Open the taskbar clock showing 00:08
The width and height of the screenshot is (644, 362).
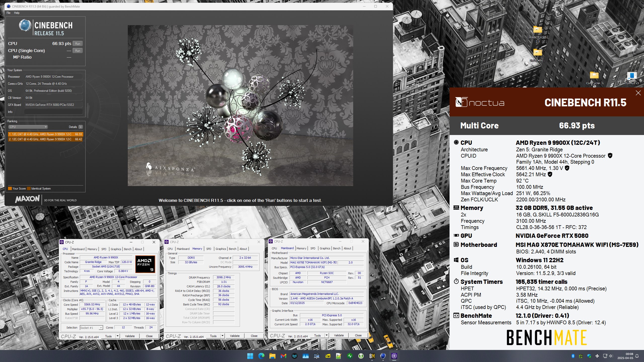(625, 356)
